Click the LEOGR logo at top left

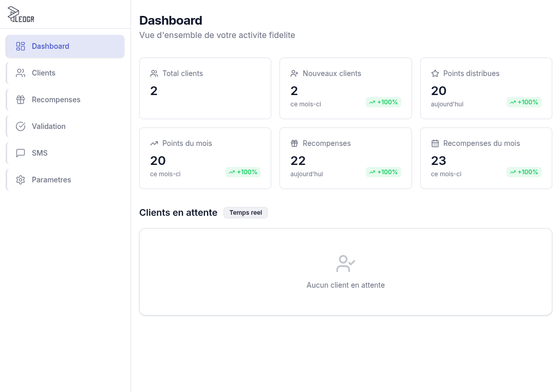click(22, 14)
